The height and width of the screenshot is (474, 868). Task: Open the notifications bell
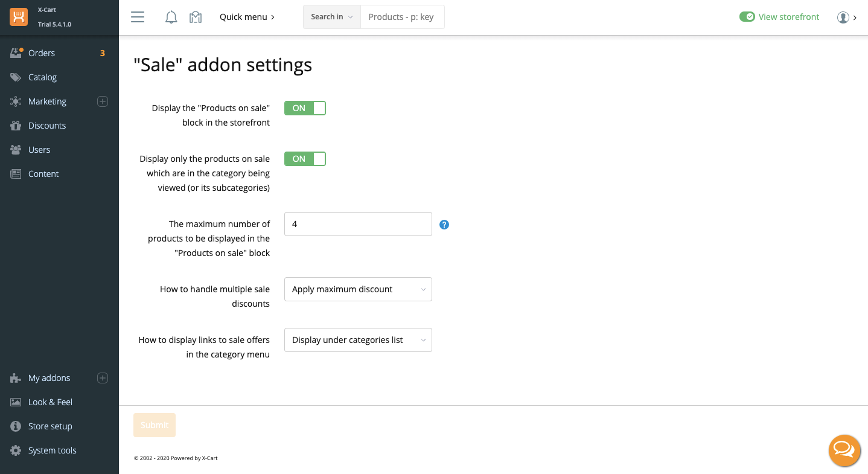pyautogui.click(x=171, y=17)
